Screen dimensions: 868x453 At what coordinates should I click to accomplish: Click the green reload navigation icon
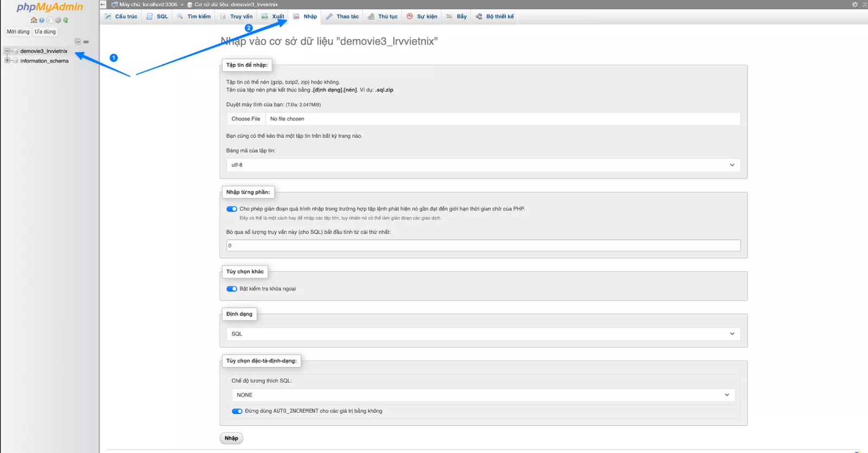[x=66, y=20]
